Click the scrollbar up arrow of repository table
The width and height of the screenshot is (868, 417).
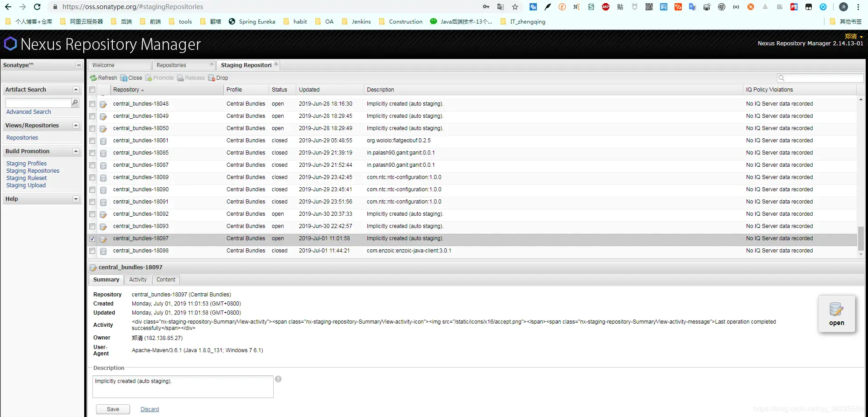coord(861,99)
